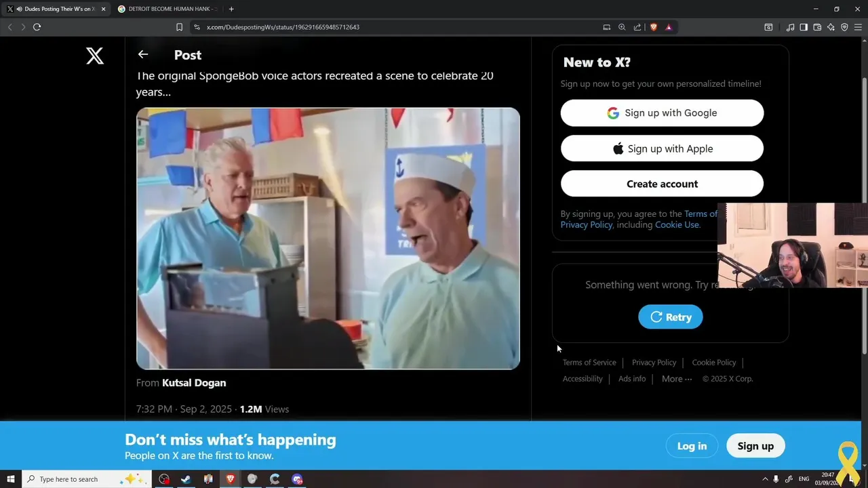Open the browser hamburger menu
Viewport: 868px width, 488px height.
click(x=858, y=27)
